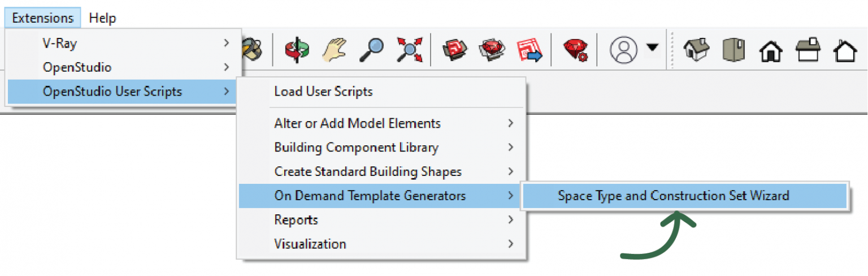Open the 3D Warehouse icon
Image resolution: width=868 pixels, height=276 pixels.
coord(453,50)
